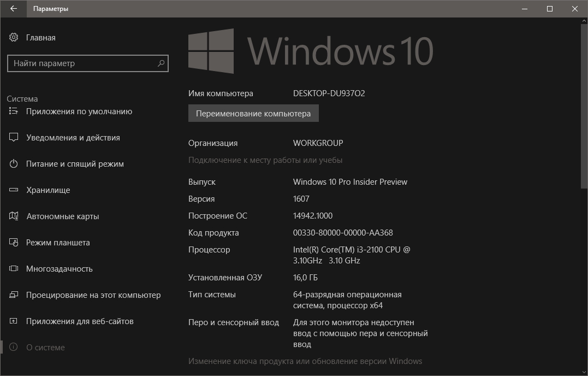588x376 pixels.
Task: Click the Режим планшета touch icon
Action: click(14, 243)
